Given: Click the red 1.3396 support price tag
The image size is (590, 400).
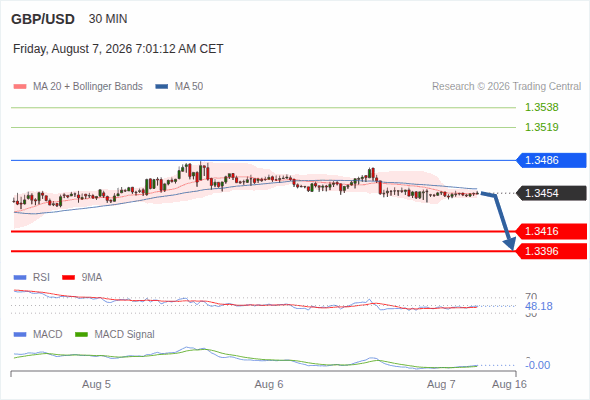Looking at the screenshot, I should click(x=551, y=251).
